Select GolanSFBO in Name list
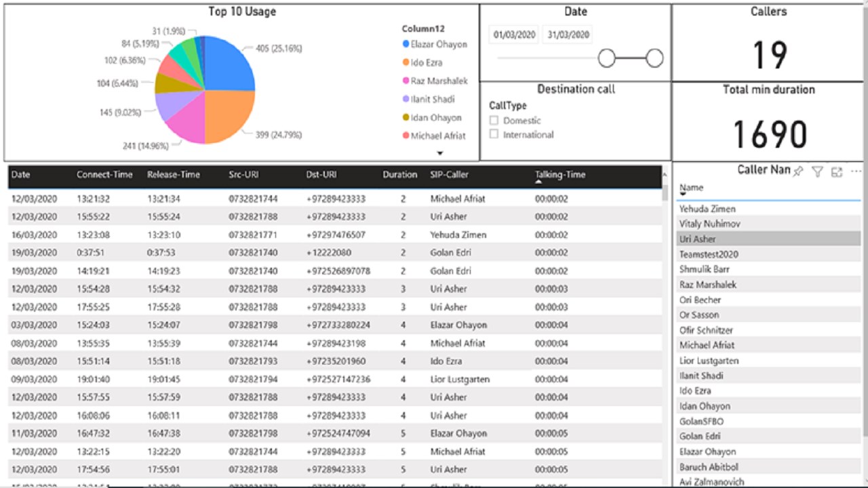Screen dimensions: 868x488 tap(768, 421)
